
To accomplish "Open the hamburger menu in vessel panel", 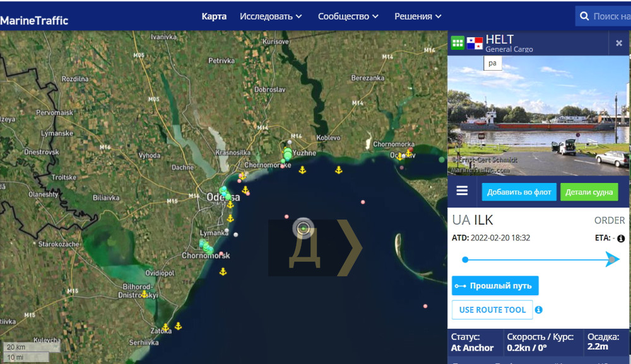I will 462,191.
